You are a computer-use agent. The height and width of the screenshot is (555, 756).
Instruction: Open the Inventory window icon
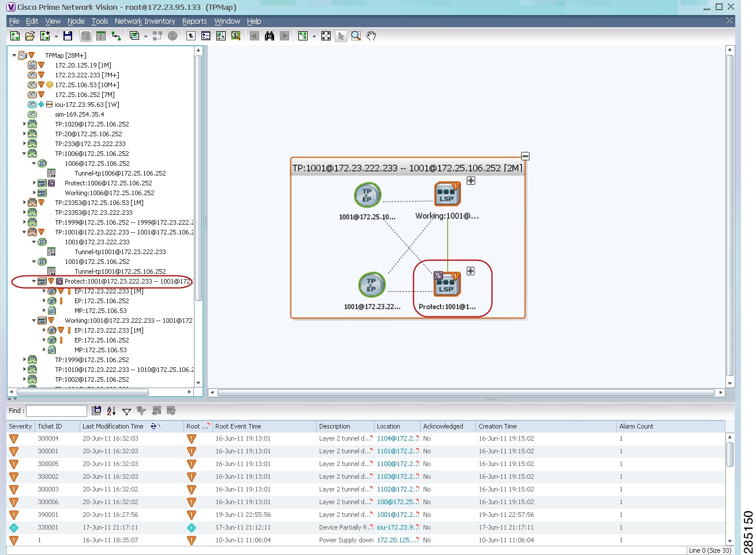click(206, 36)
